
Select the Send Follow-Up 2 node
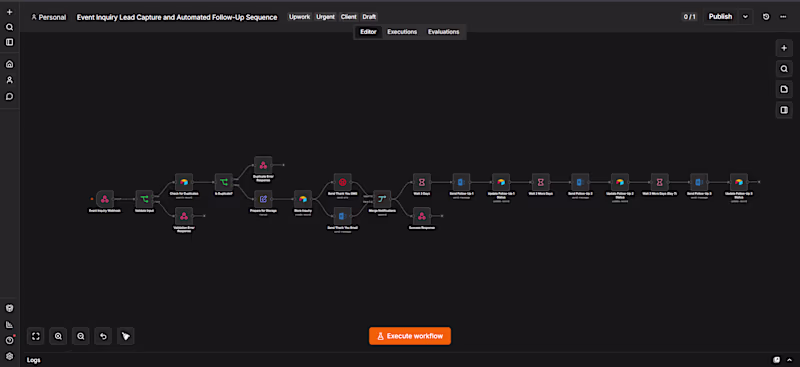click(x=580, y=182)
